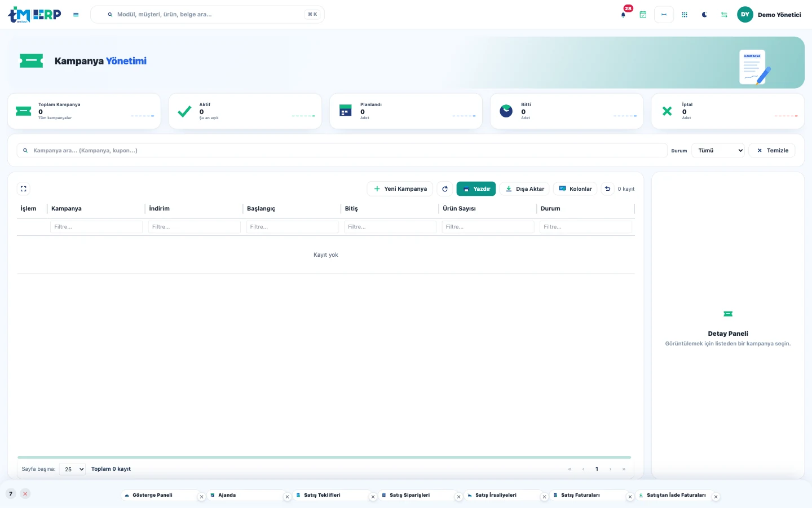
Task: Toggle fullscreen table view icon
Action: pos(24,189)
